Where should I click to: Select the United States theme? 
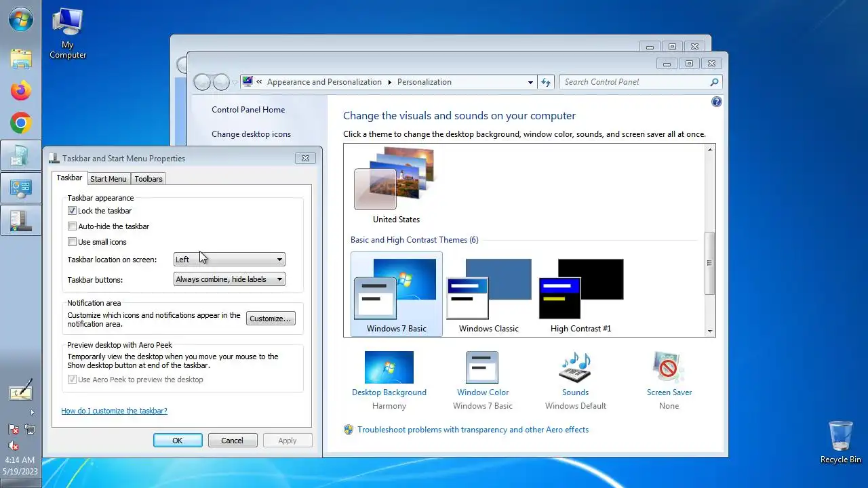click(x=396, y=186)
